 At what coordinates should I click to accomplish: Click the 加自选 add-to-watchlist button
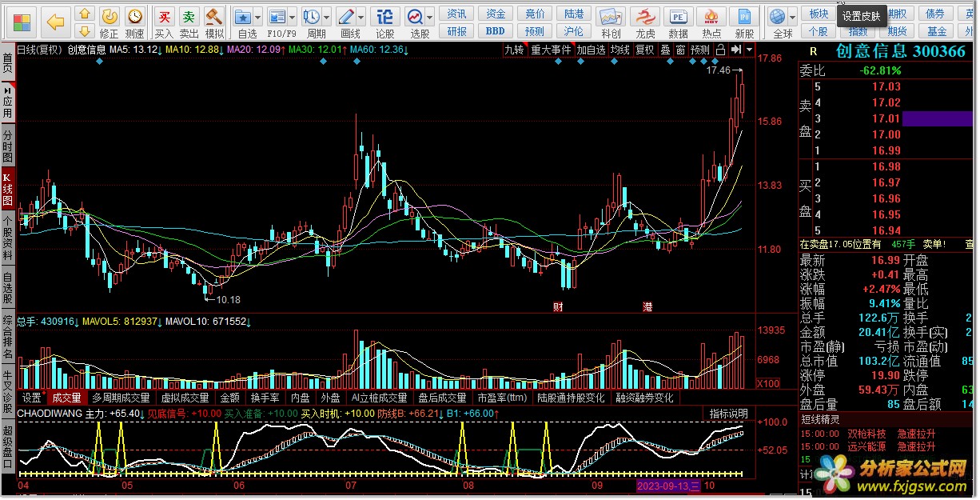click(591, 50)
